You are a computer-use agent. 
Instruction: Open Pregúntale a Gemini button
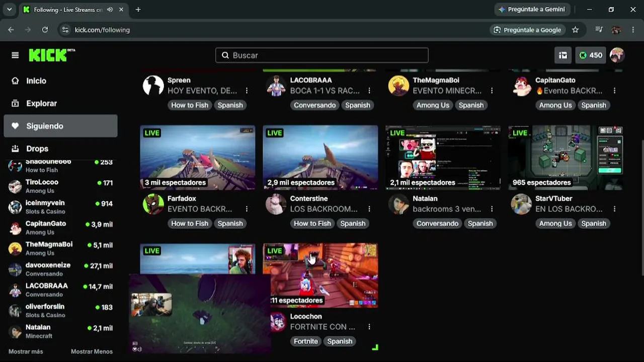click(x=532, y=9)
